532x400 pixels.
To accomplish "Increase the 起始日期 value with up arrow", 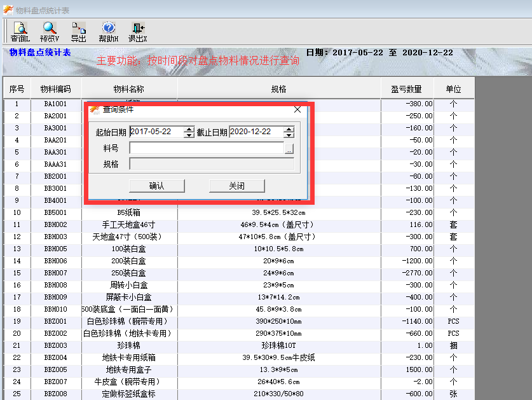I will (x=189, y=129).
